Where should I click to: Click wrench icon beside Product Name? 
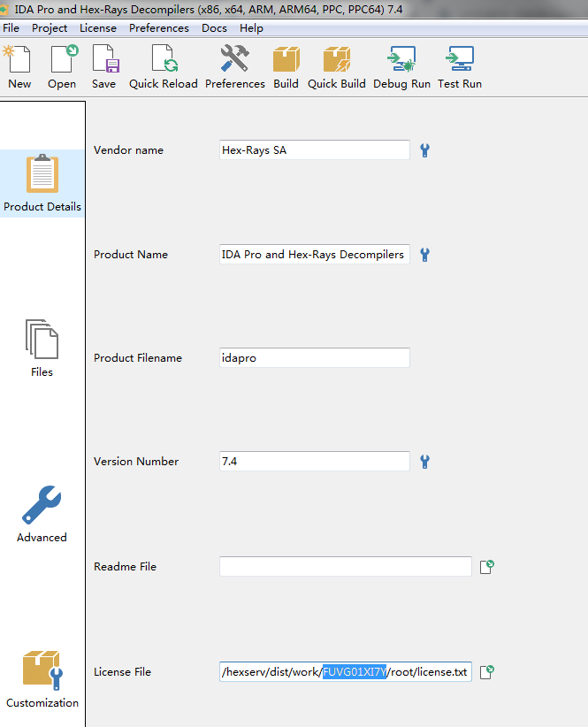click(425, 255)
